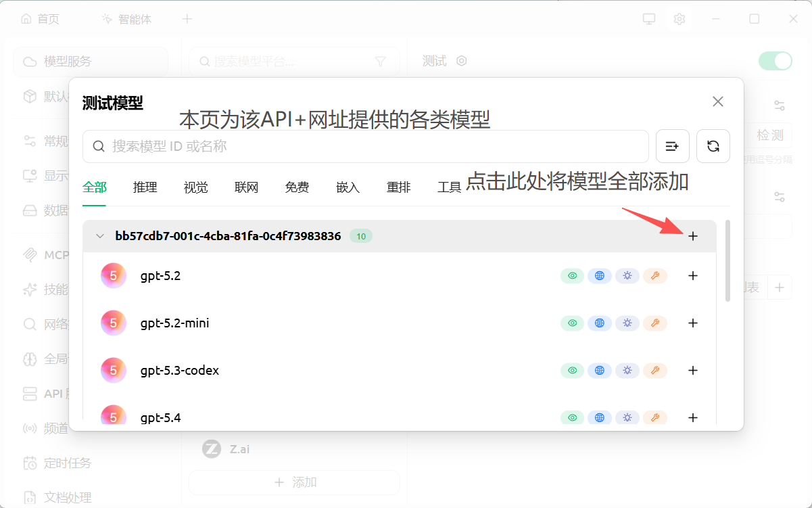
Task: Click gpt-5.2 vision eye tag
Action: pos(573,276)
